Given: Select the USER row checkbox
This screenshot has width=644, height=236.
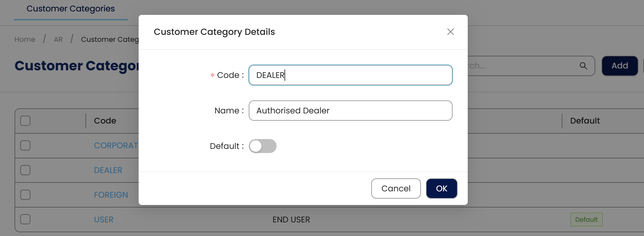Looking at the screenshot, I should [x=25, y=219].
